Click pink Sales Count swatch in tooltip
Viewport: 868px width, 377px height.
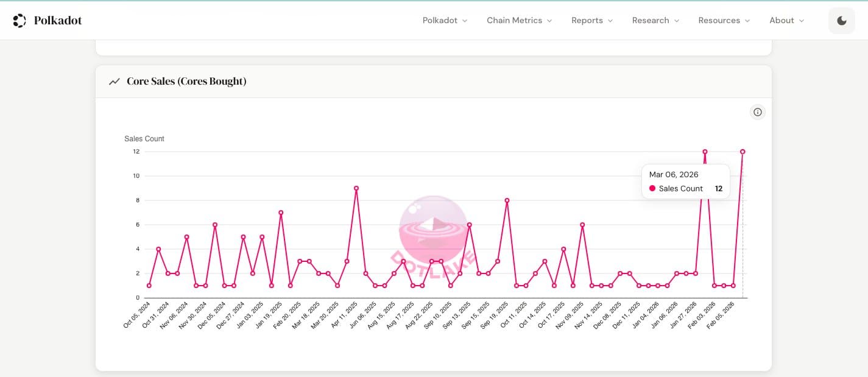(652, 189)
